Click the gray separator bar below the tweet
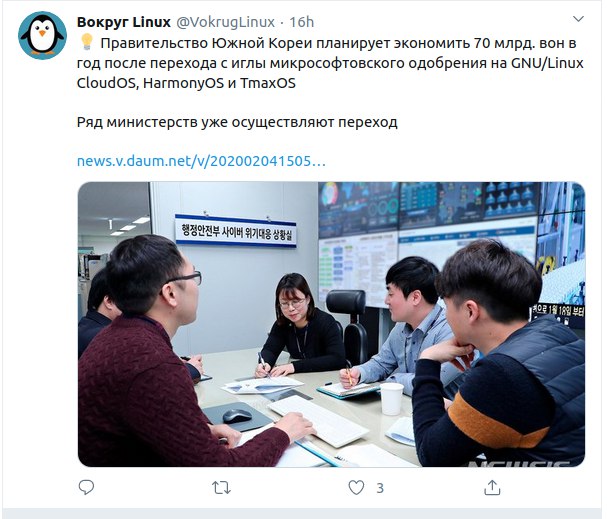Image resolution: width=607 pixels, height=519 pixels. (x=304, y=514)
